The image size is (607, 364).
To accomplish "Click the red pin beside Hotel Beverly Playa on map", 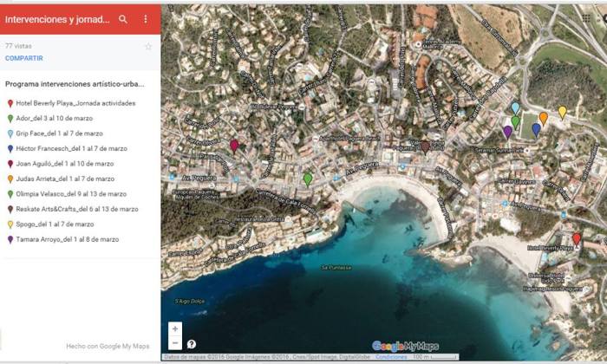I will [577, 238].
